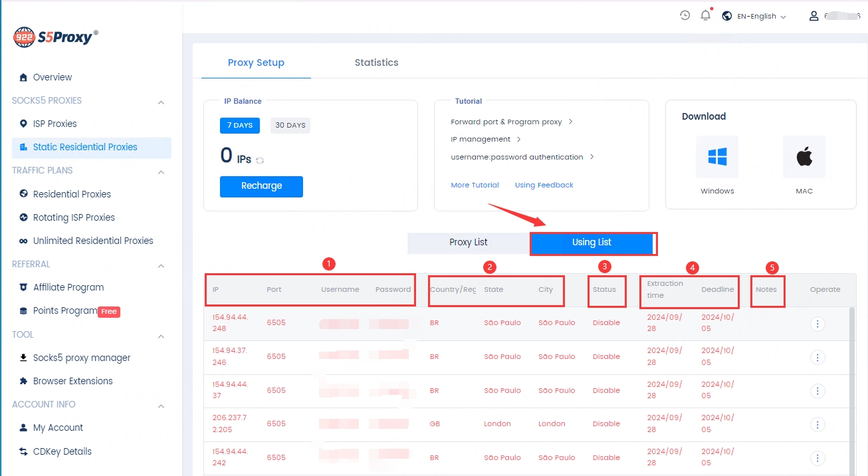
Task: Click the MAC download icon
Action: 804,157
